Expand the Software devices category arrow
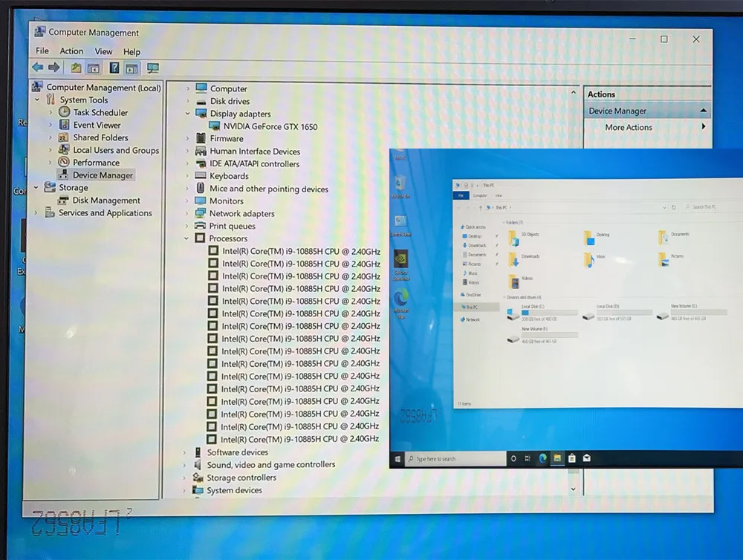 click(x=185, y=452)
